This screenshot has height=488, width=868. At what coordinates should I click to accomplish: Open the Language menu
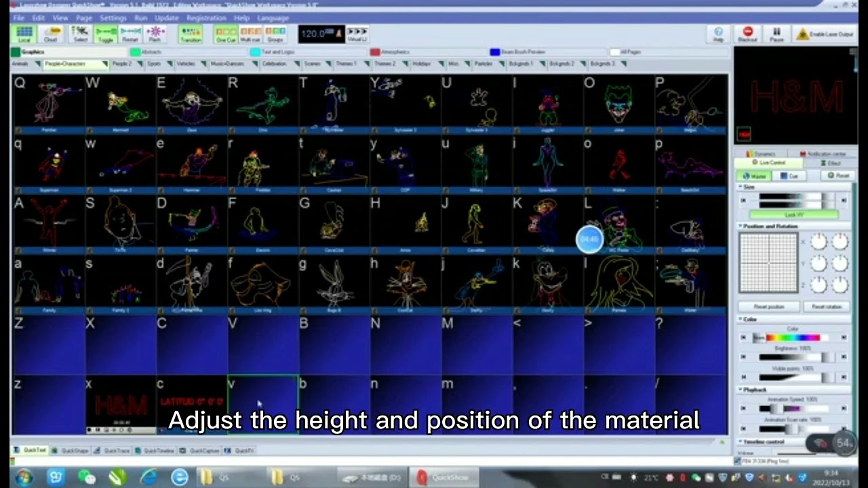(273, 18)
